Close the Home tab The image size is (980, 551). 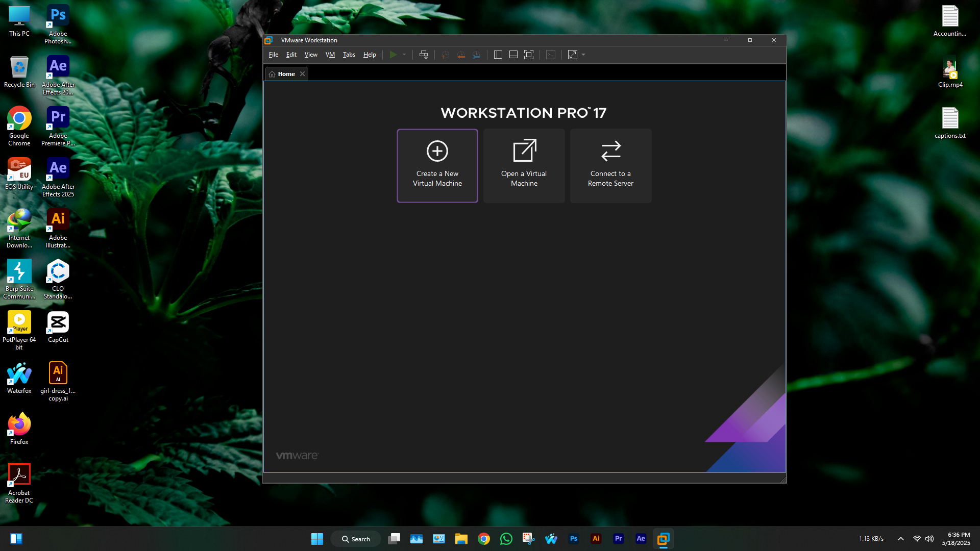coord(303,74)
